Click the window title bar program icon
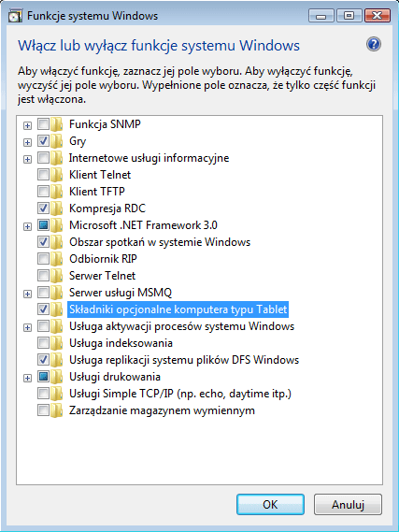This screenshot has height=532, width=399. click(15, 16)
